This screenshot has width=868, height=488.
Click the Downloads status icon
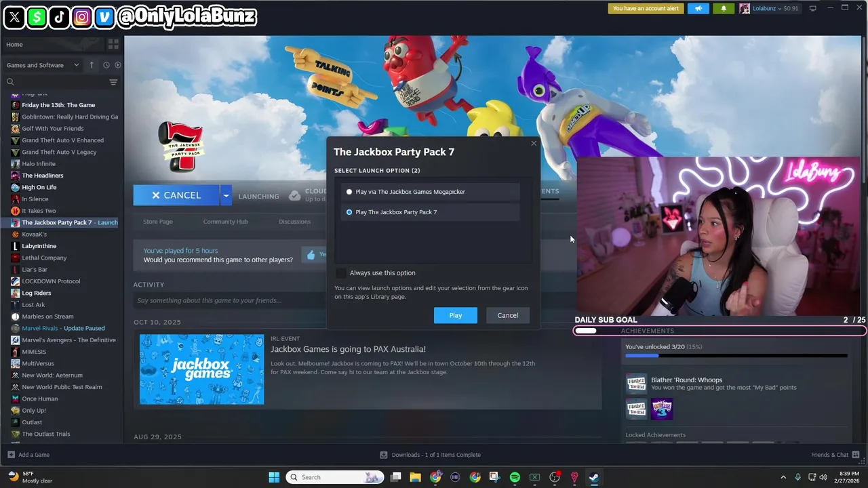(384, 455)
